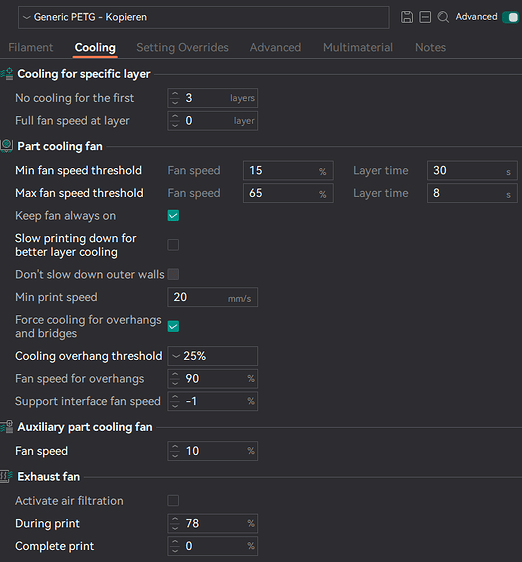Open the Setting Overrides tab
This screenshot has height=562, width=522.
[x=182, y=47]
